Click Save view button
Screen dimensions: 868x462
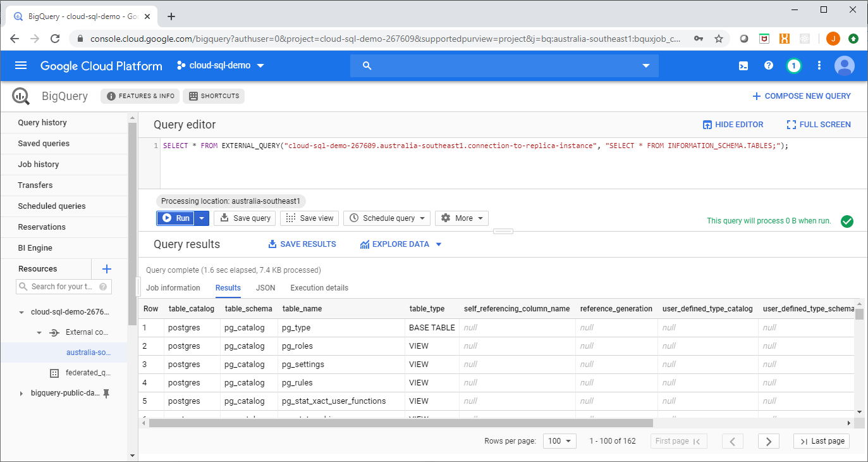(310, 218)
